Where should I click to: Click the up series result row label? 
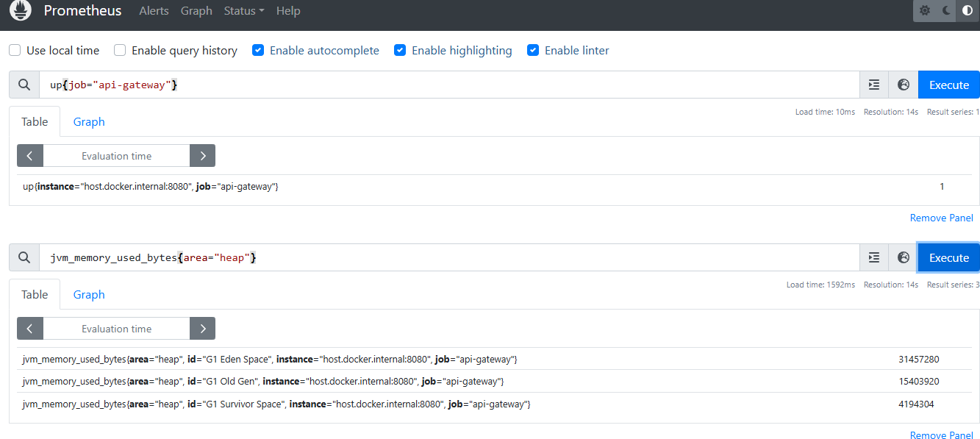[151, 187]
